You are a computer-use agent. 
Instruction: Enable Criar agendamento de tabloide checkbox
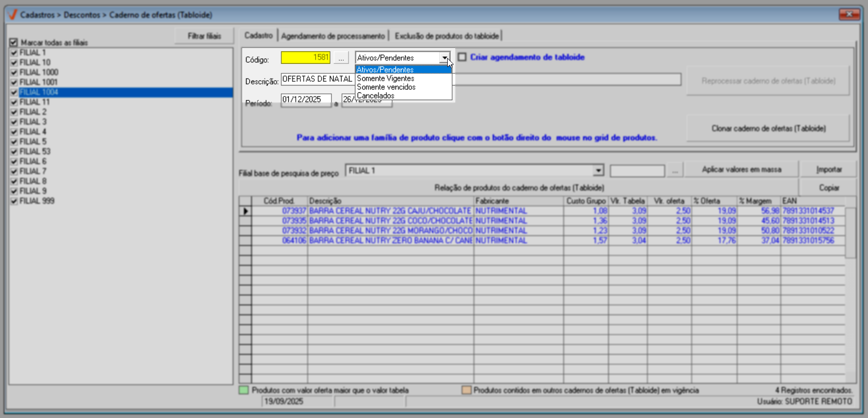click(x=462, y=57)
